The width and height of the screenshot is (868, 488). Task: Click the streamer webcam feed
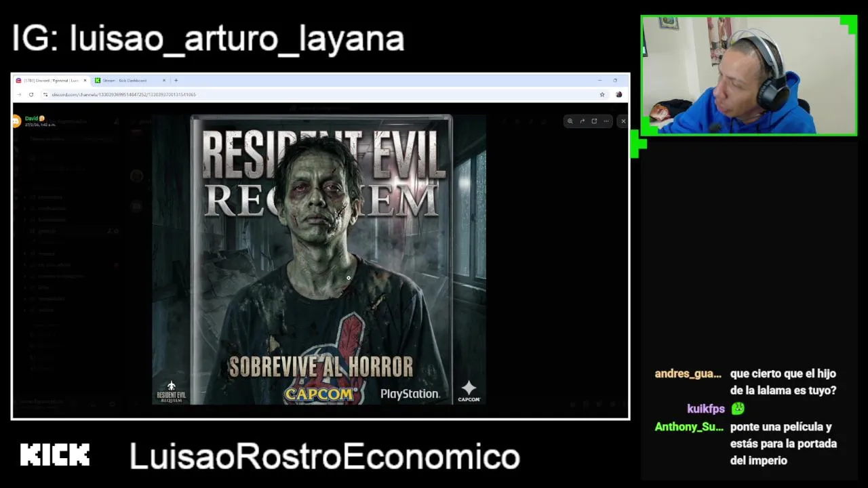click(749, 75)
